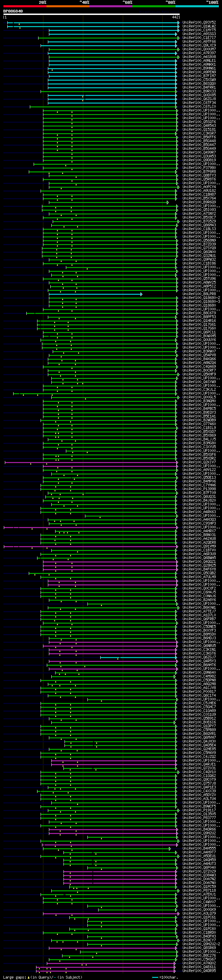222x980 pixels.
Task: Select the UniRef100_C4Q469 label
Action: click(x=199, y=366)
